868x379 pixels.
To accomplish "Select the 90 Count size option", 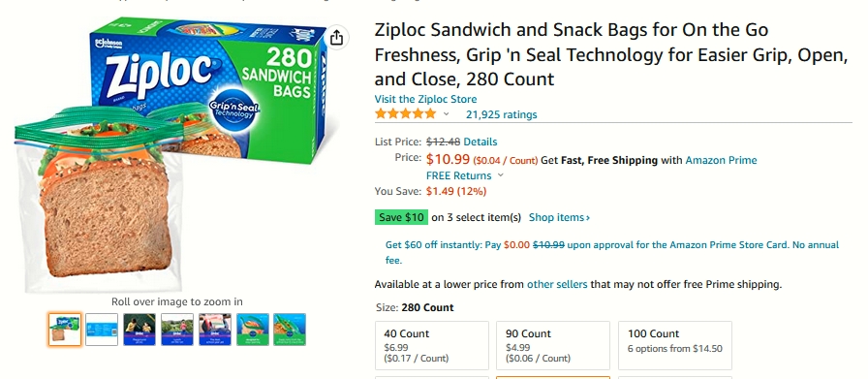I will (553, 345).
